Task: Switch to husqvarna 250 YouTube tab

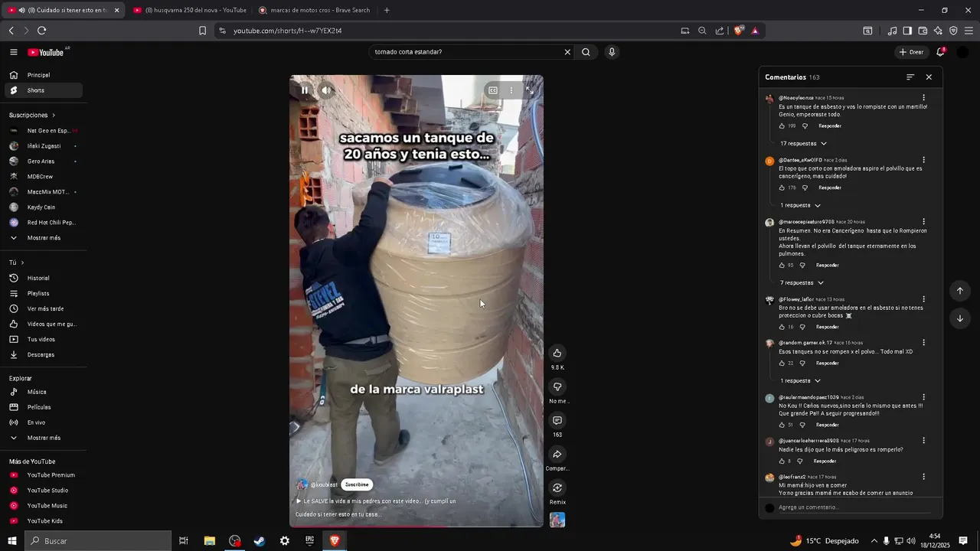Action: pyautogui.click(x=190, y=10)
